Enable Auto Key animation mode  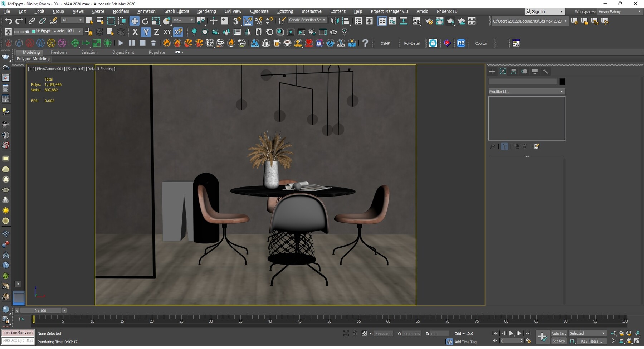click(x=559, y=333)
